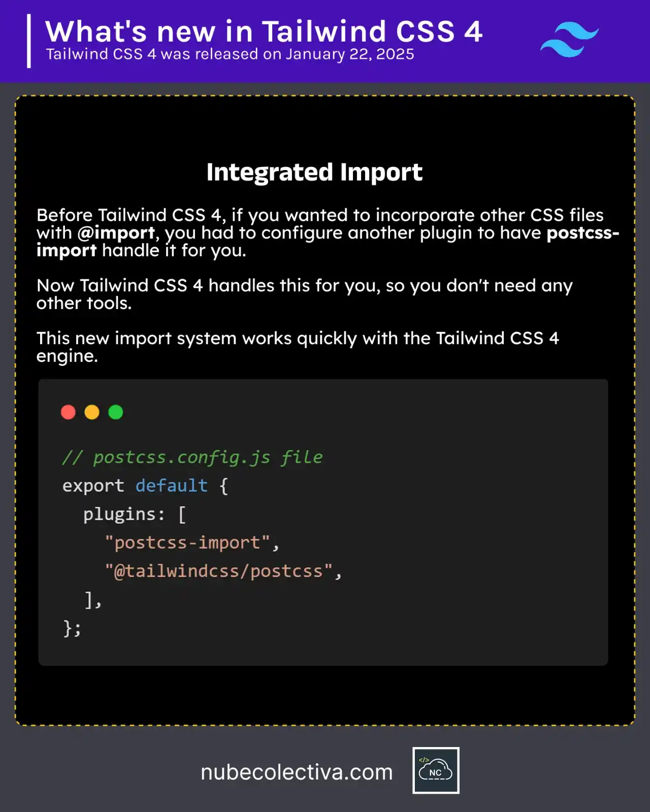
Task: Click the Tailwind CSS wave logo
Action: tap(569, 40)
